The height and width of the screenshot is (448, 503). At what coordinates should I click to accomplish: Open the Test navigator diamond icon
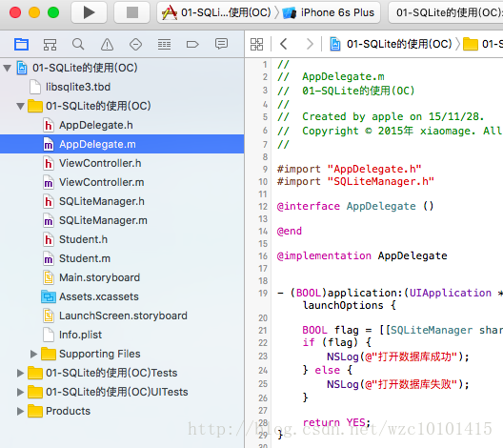pyautogui.click(x=135, y=44)
